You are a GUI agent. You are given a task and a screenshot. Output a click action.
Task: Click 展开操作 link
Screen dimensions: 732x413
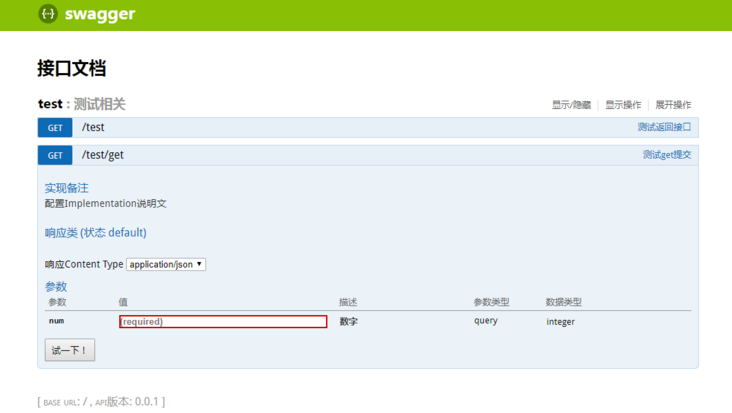click(x=673, y=105)
